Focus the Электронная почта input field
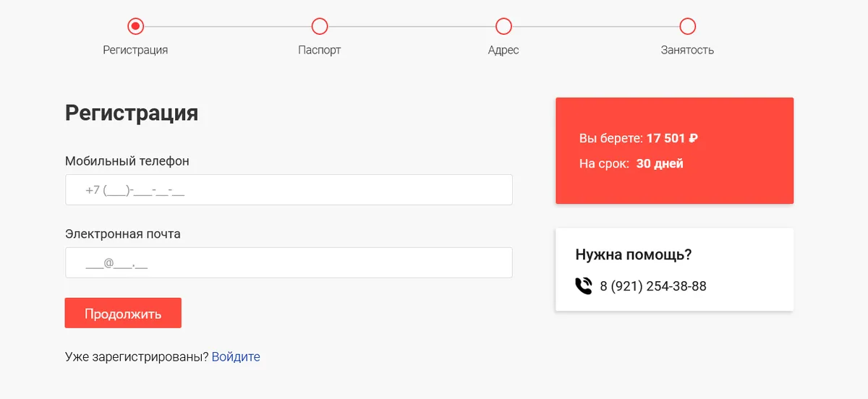Image resolution: width=868 pixels, height=399 pixels. click(289, 263)
